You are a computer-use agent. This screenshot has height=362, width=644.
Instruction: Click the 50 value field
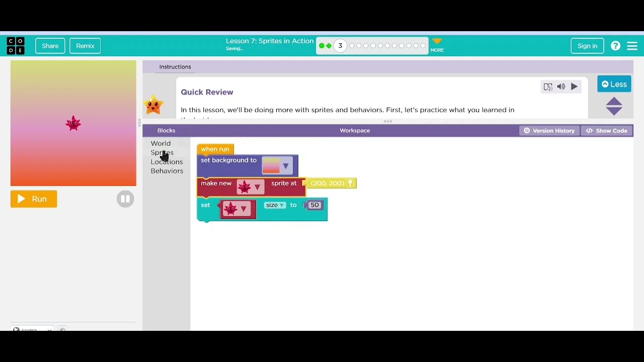click(x=314, y=205)
